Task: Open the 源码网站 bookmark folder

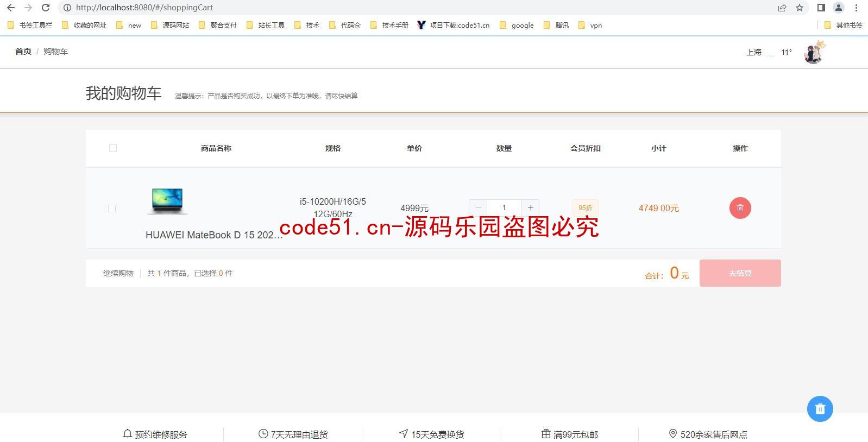Action: tap(170, 25)
